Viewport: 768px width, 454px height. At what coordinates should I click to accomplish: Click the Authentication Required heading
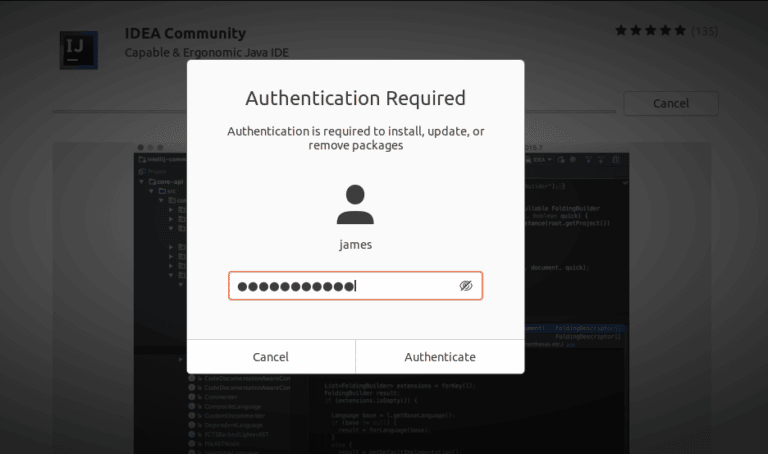(x=355, y=98)
